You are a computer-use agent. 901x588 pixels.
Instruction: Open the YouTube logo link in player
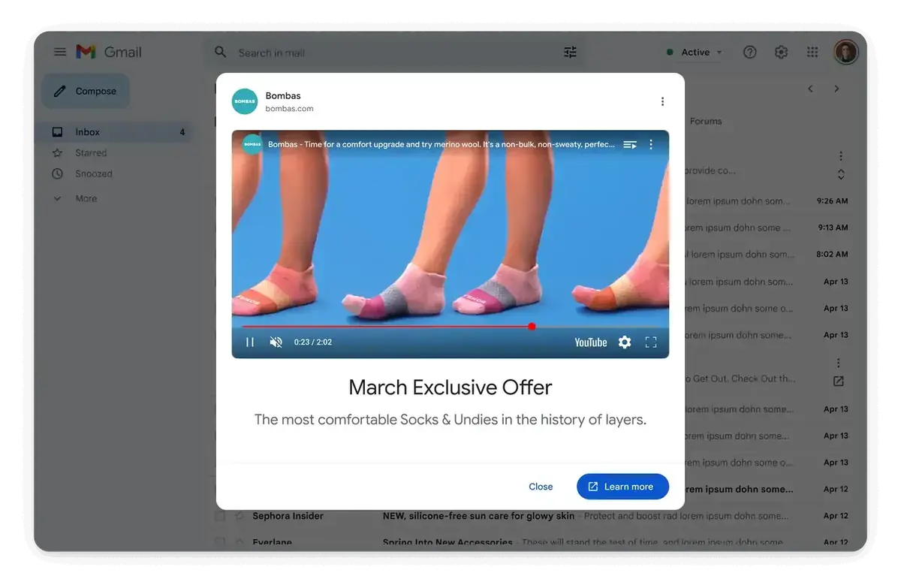pyautogui.click(x=591, y=342)
